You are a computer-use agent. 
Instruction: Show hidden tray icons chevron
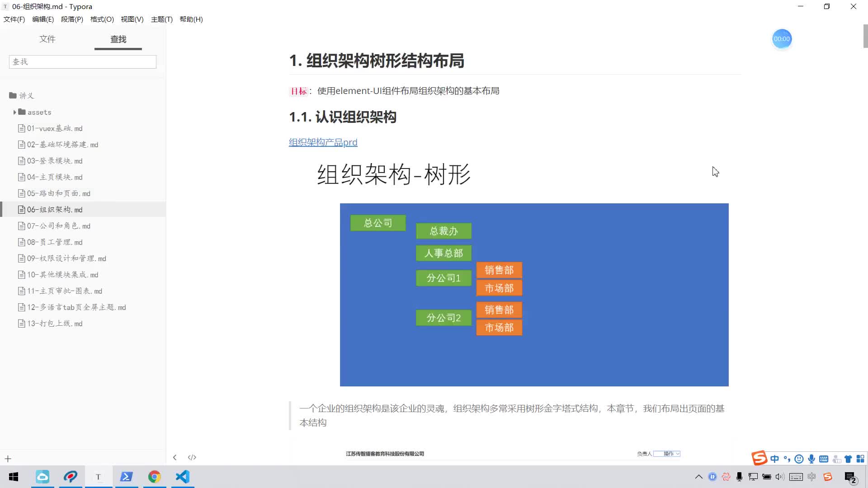(x=698, y=477)
